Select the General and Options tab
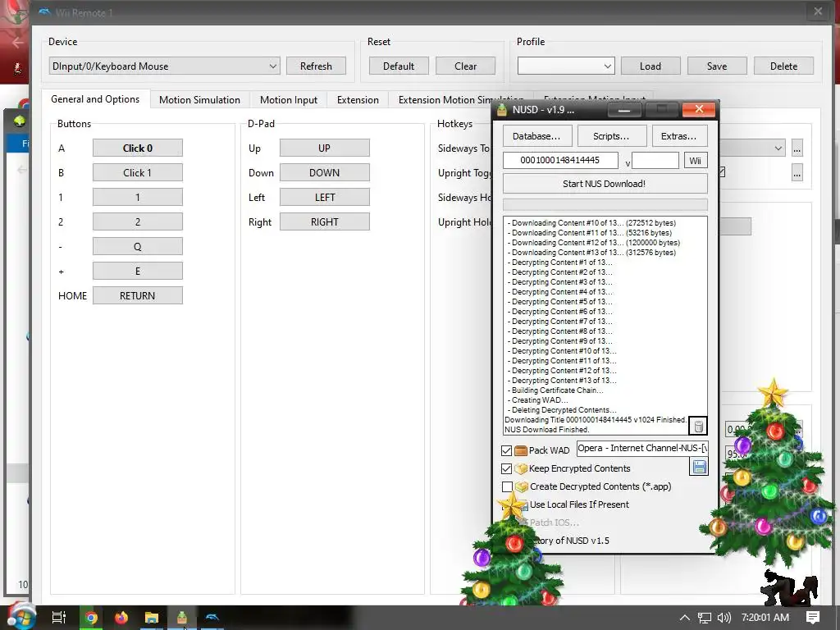The image size is (840, 630). pos(95,99)
